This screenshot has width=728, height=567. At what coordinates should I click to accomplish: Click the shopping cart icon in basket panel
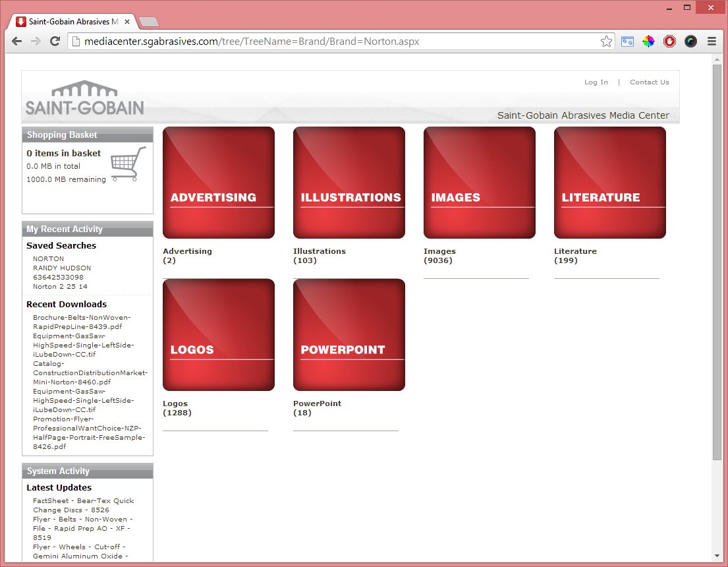click(x=128, y=164)
